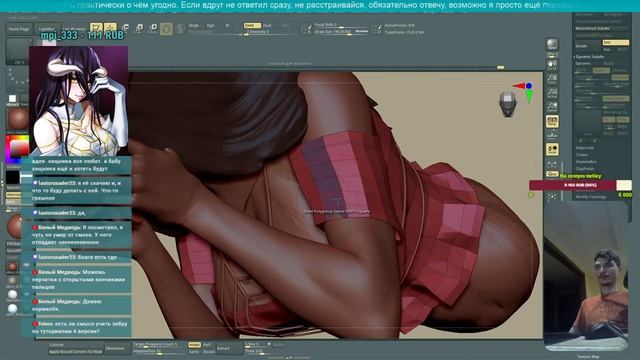Toggle Adapt option for ZRemesher
Screen dimensions: 640x360
(x=194, y=345)
